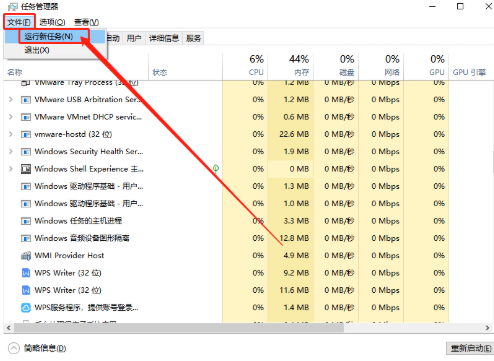Click the green leaf suspended status icon
Image resolution: width=494 pixels, height=361 pixels.
point(216,169)
